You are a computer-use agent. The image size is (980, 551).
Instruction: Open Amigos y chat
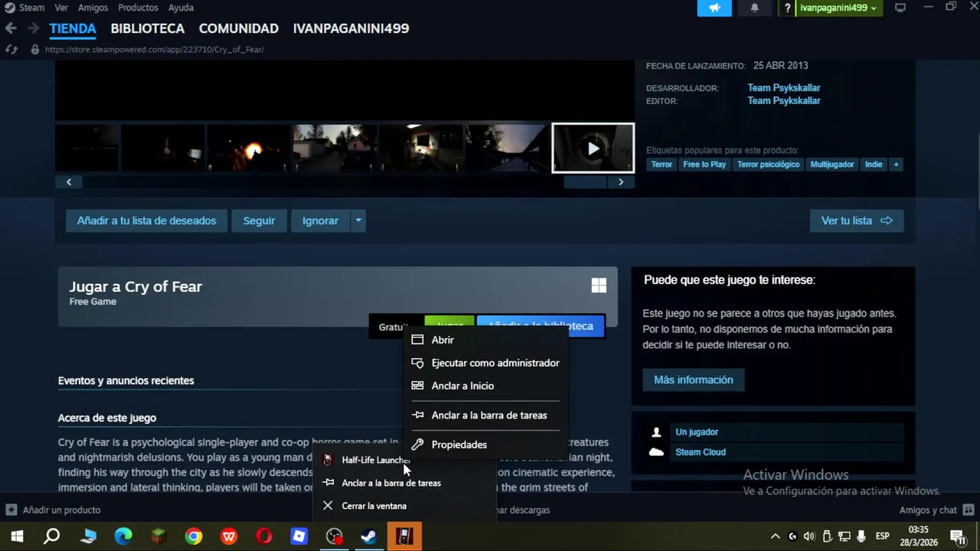pyautogui.click(x=937, y=510)
